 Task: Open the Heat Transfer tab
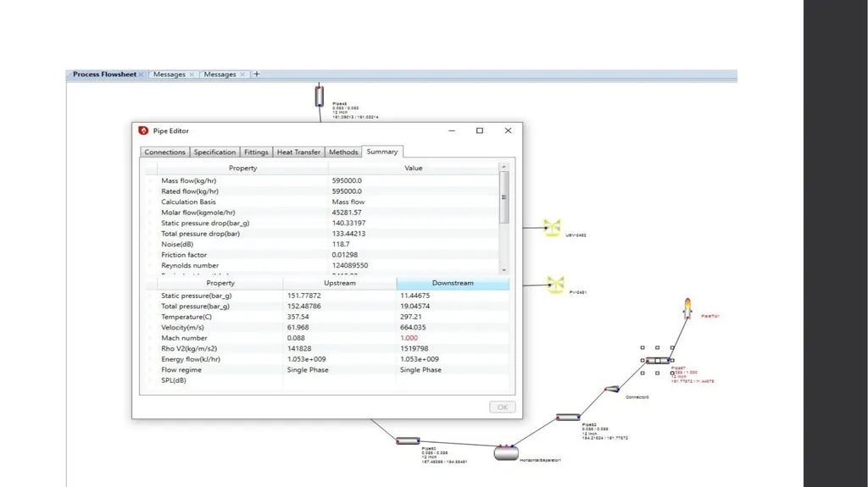coord(298,152)
